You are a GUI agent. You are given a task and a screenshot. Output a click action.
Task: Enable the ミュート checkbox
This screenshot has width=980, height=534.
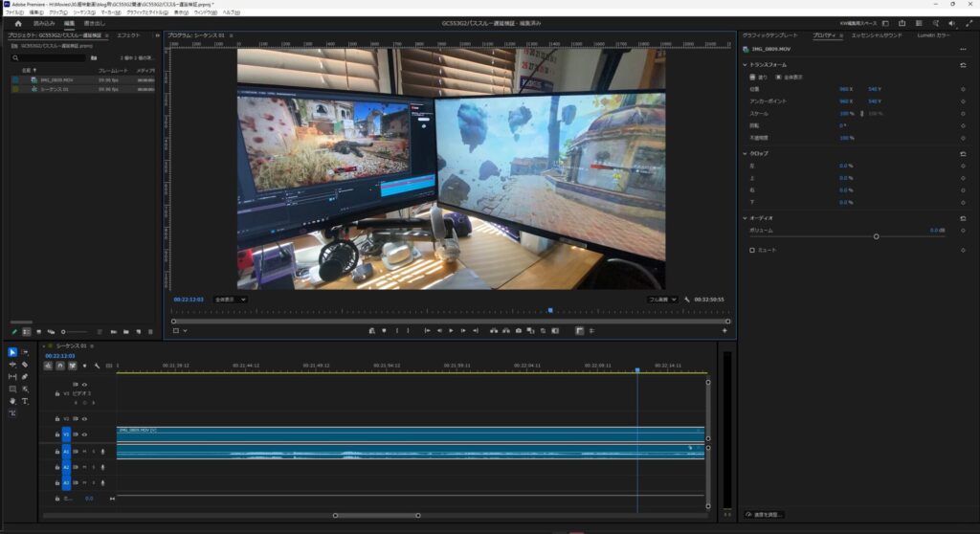pos(752,250)
